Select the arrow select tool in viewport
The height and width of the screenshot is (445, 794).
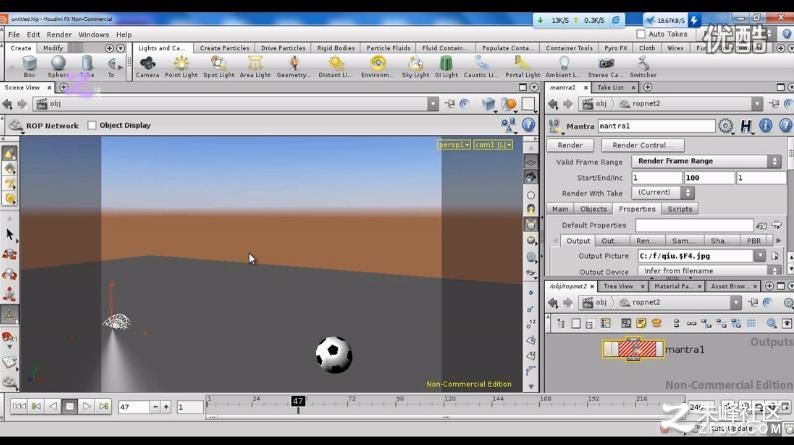10,234
